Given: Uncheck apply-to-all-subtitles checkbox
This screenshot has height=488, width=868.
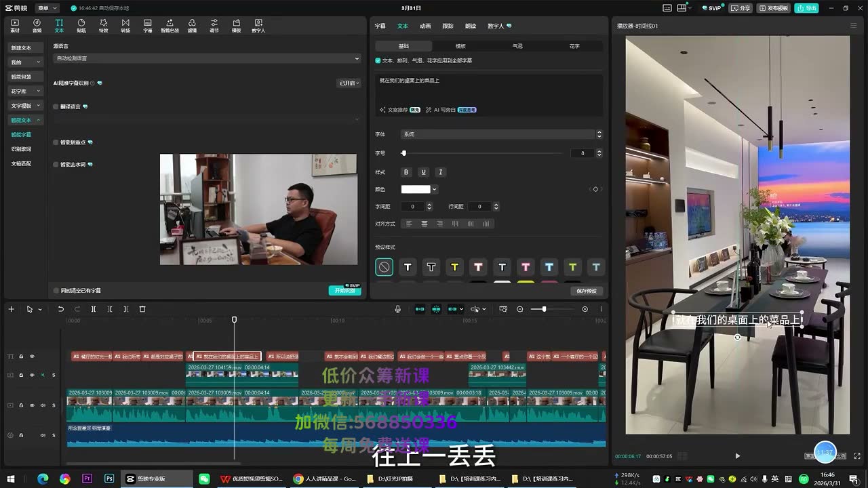Looking at the screenshot, I should [378, 60].
